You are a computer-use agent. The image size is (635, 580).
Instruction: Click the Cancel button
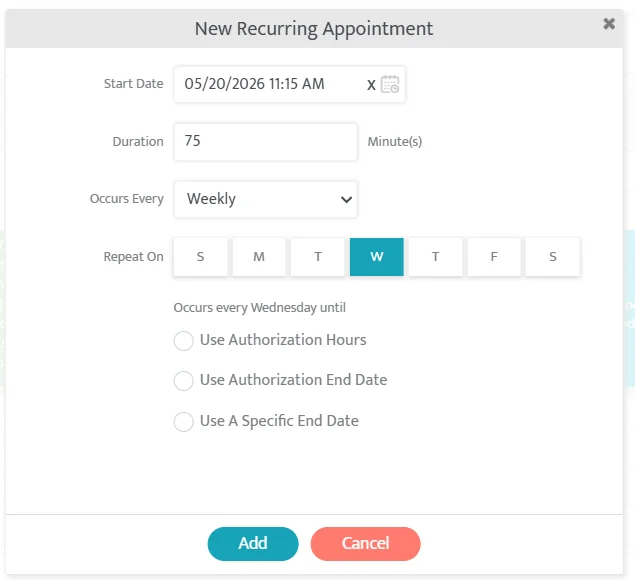click(x=365, y=544)
